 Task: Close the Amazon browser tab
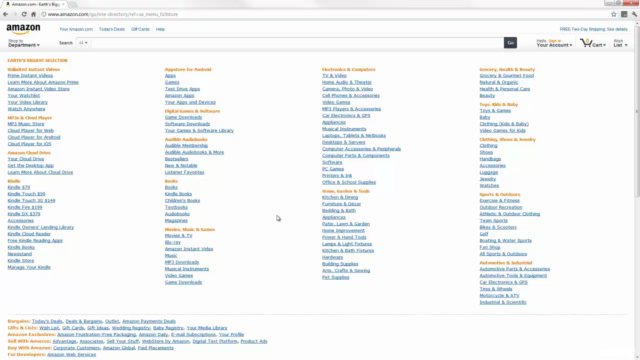[63, 4]
